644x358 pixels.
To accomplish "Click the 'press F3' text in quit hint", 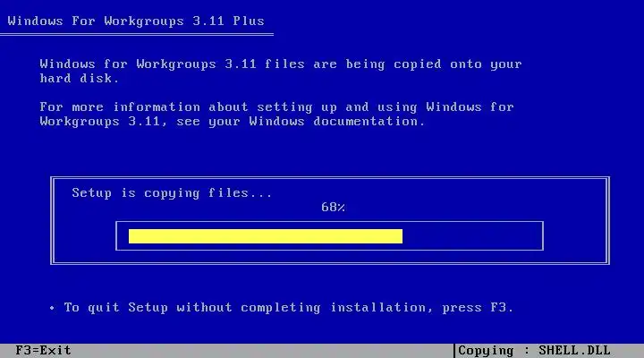I will [478, 308].
